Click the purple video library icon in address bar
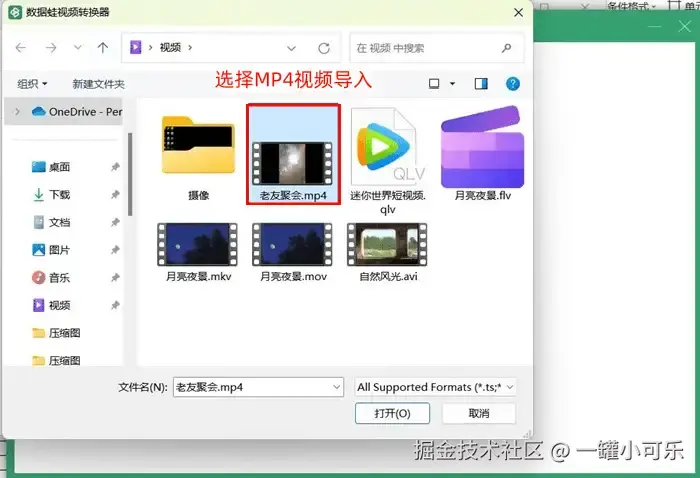 (x=136, y=47)
